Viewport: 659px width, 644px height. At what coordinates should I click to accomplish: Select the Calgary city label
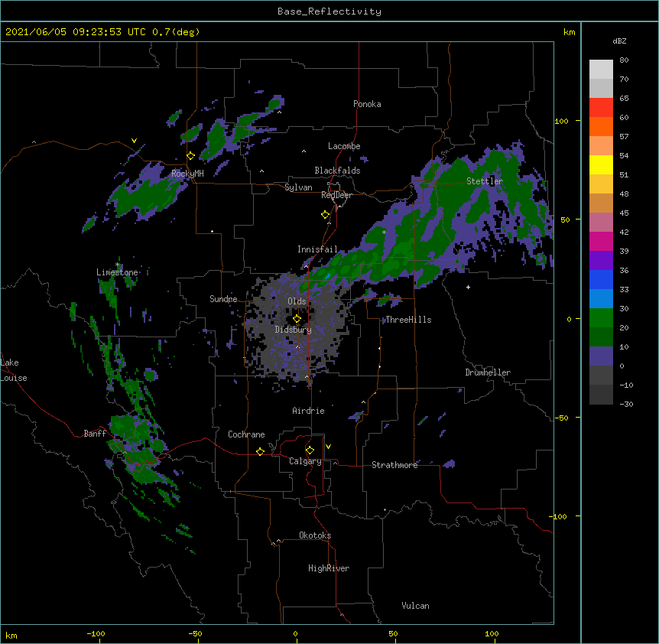306,461
